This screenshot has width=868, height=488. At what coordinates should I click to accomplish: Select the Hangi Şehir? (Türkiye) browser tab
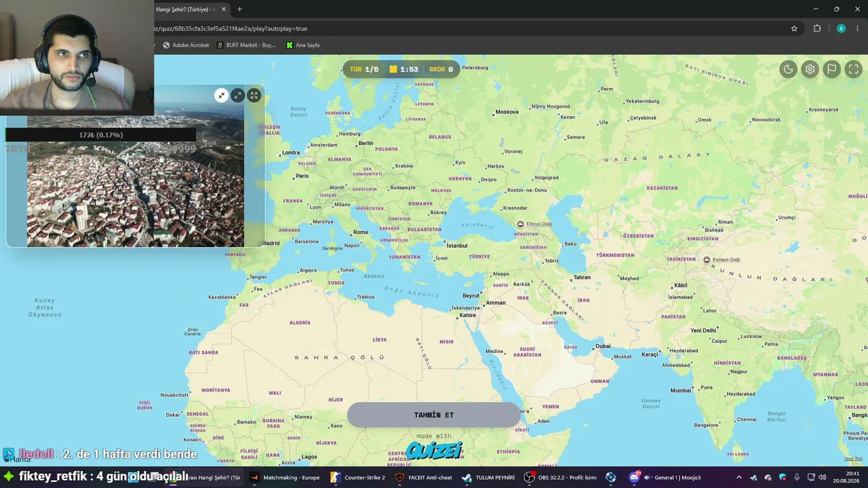pos(186,9)
